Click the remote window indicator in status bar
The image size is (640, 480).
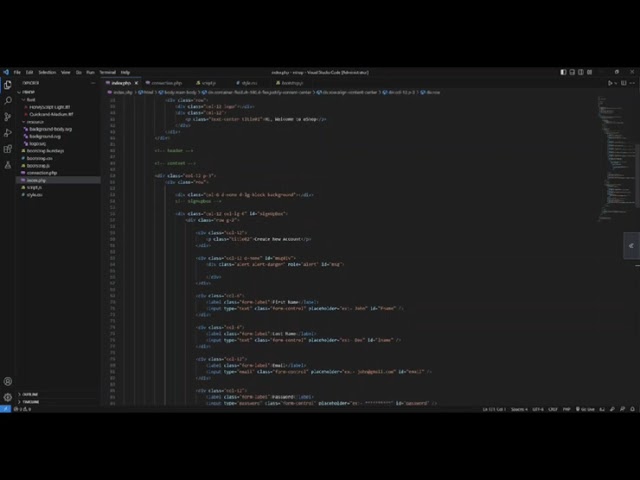point(5,409)
